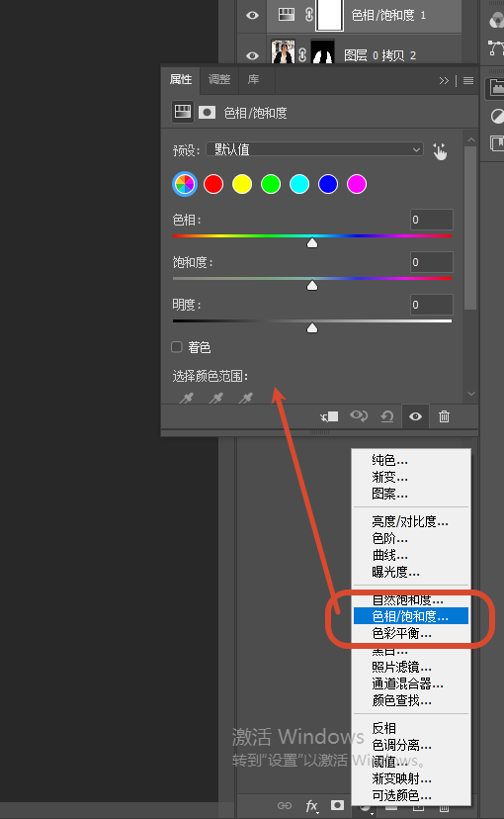Toggle adjustment layer visibility in the Properties footer
The width and height of the screenshot is (504, 819).
(415, 416)
